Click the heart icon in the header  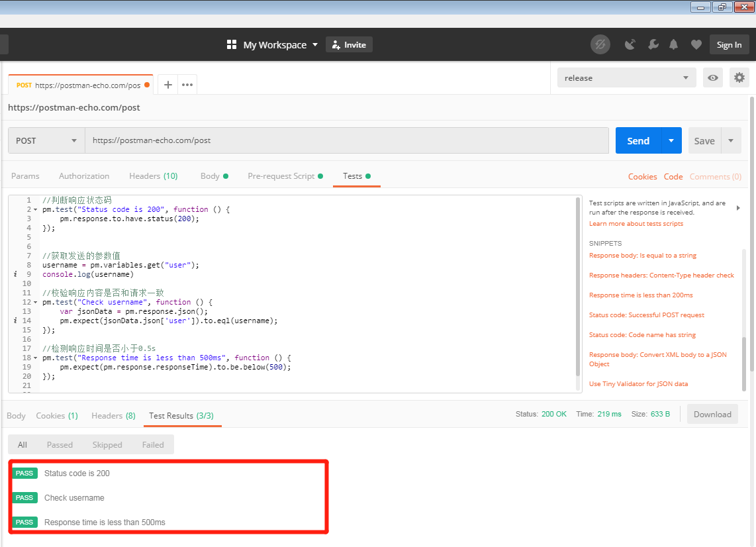696,45
